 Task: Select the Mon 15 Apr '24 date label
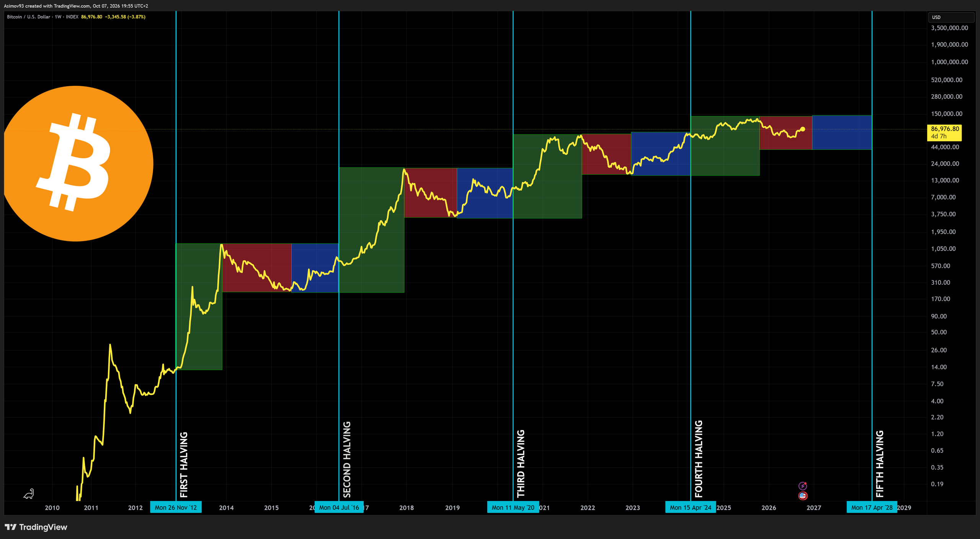click(x=690, y=507)
